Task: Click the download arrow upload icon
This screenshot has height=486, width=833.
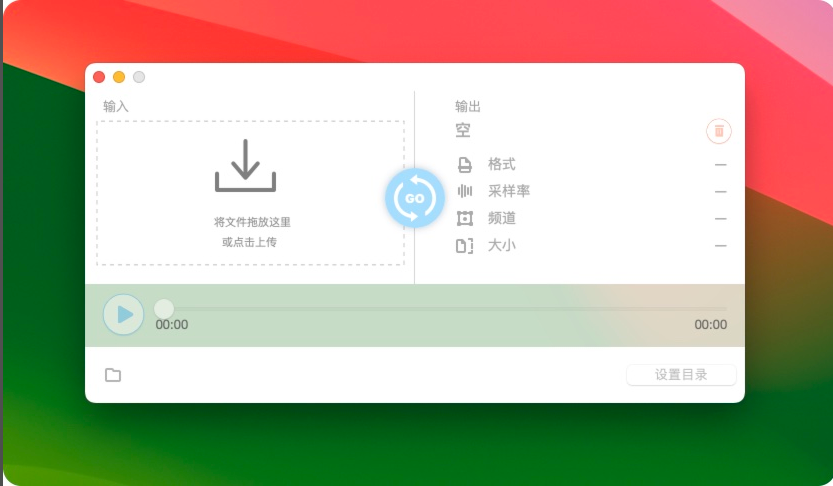Action: (x=245, y=165)
